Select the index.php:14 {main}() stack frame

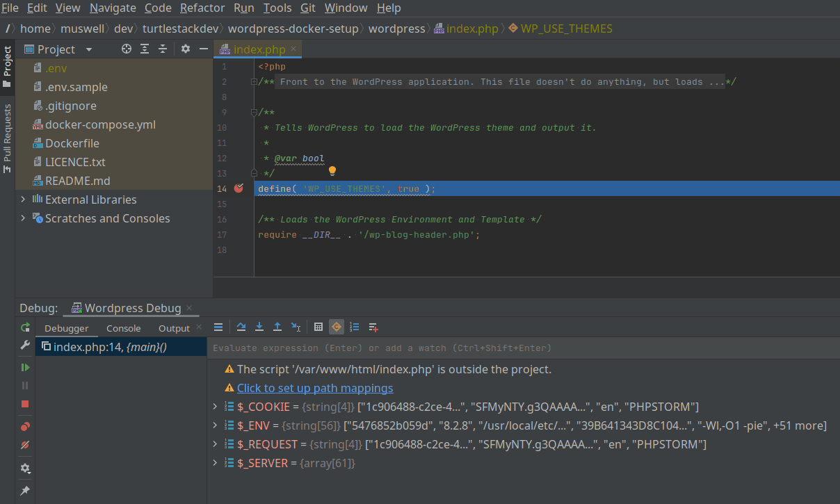pos(121,348)
